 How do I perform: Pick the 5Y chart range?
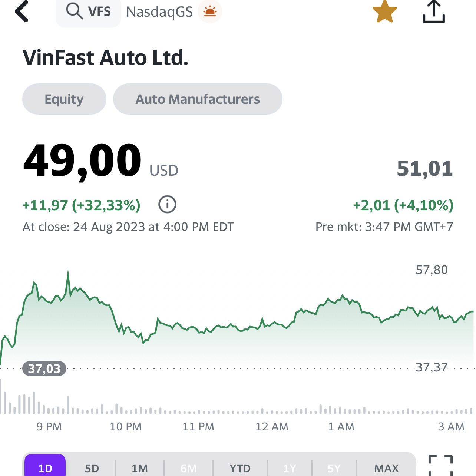(x=334, y=468)
